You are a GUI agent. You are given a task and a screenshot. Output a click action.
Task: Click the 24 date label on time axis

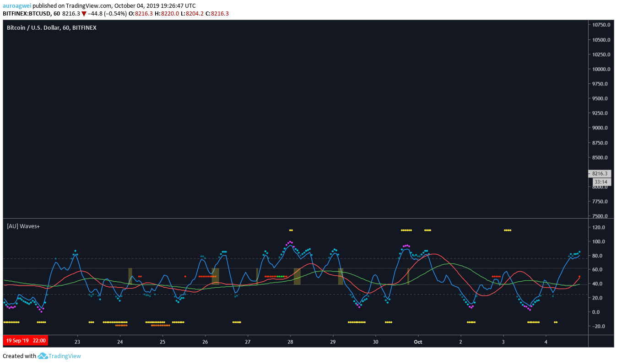coord(120,341)
